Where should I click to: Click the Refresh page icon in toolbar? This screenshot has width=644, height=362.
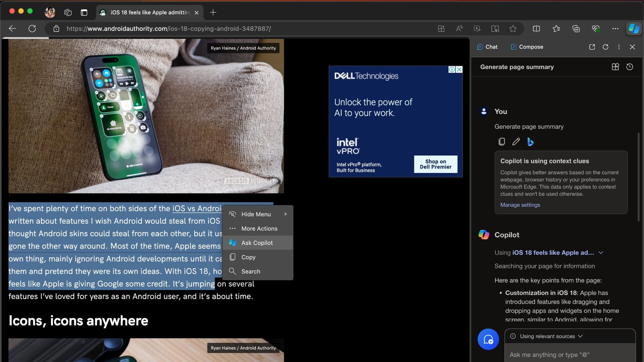[32, 29]
